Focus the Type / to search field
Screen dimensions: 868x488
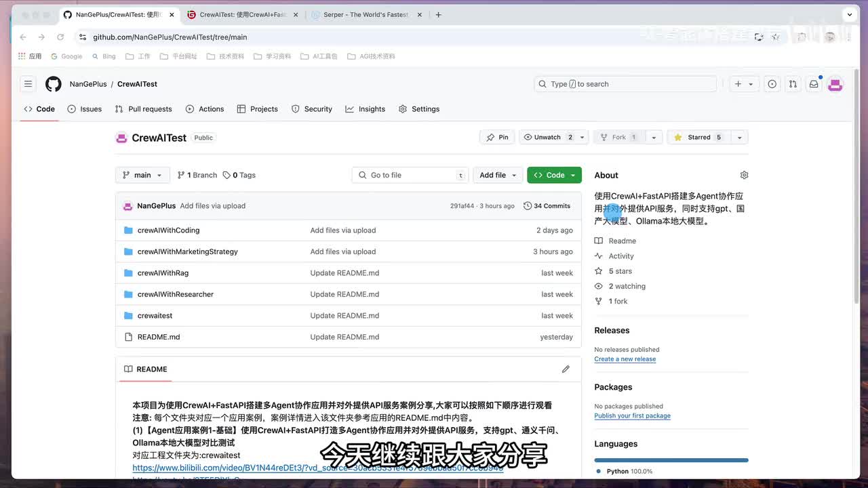[625, 84]
